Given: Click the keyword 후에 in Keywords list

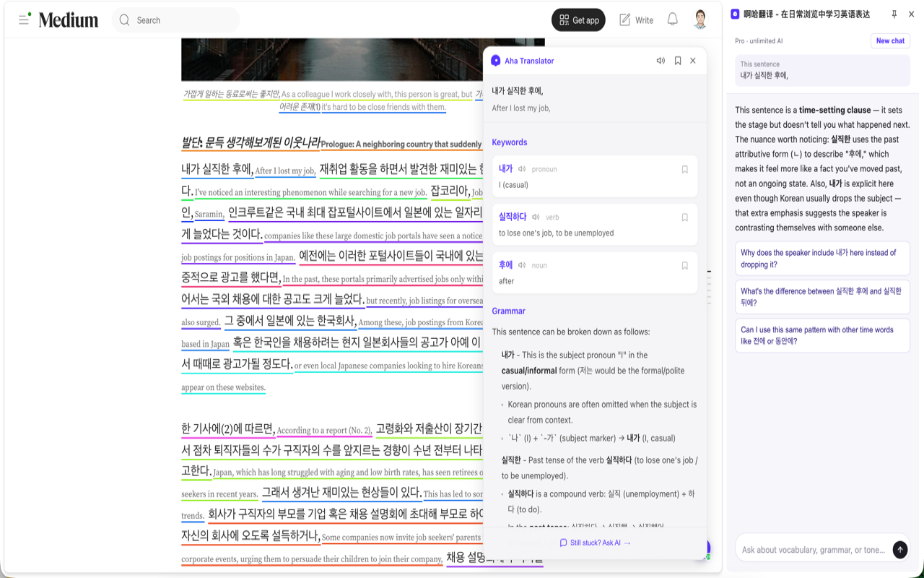Looking at the screenshot, I should (x=505, y=265).
